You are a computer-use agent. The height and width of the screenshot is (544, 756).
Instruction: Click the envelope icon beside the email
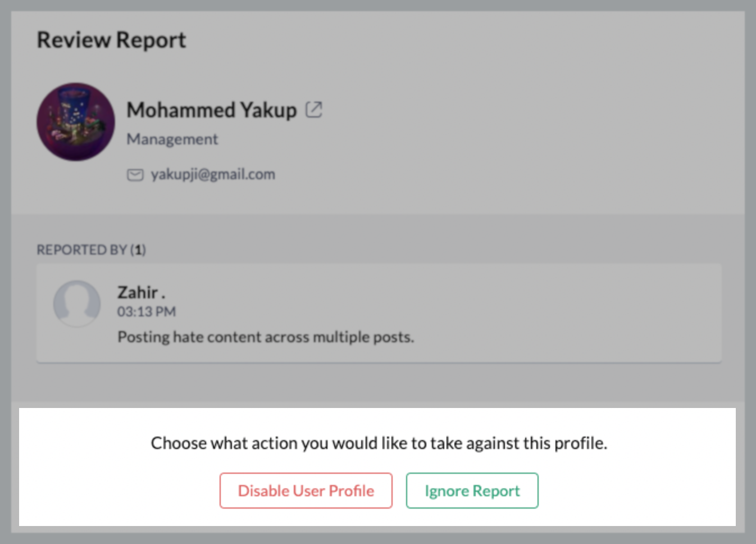(135, 175)
